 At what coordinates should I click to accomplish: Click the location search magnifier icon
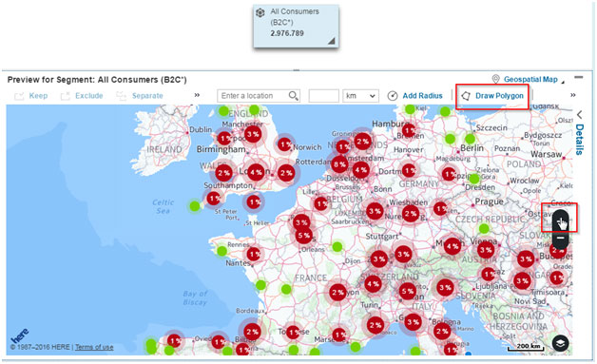click(293, 96)
